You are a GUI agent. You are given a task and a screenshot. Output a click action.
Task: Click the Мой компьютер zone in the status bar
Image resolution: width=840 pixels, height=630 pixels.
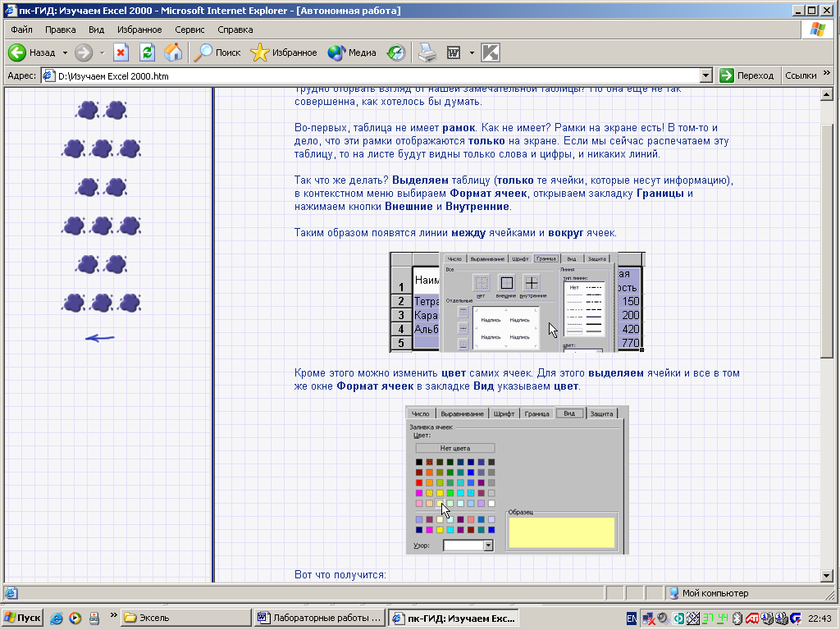point(708,593)
